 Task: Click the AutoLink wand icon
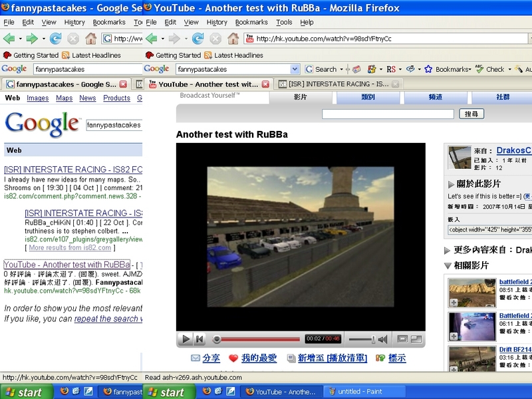519,69
